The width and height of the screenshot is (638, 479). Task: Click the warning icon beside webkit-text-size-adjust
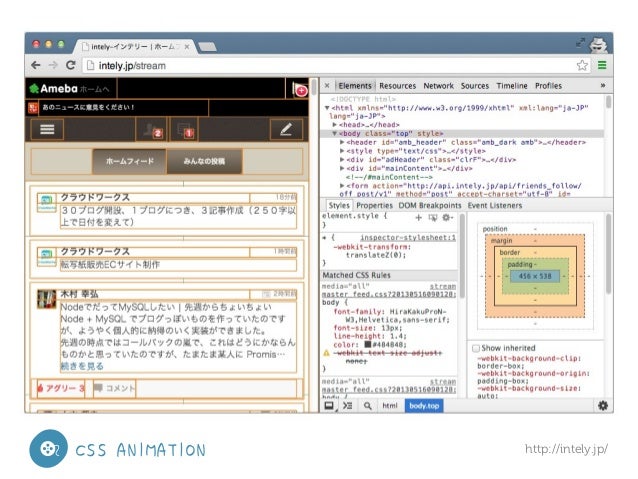tap(326, 353)
